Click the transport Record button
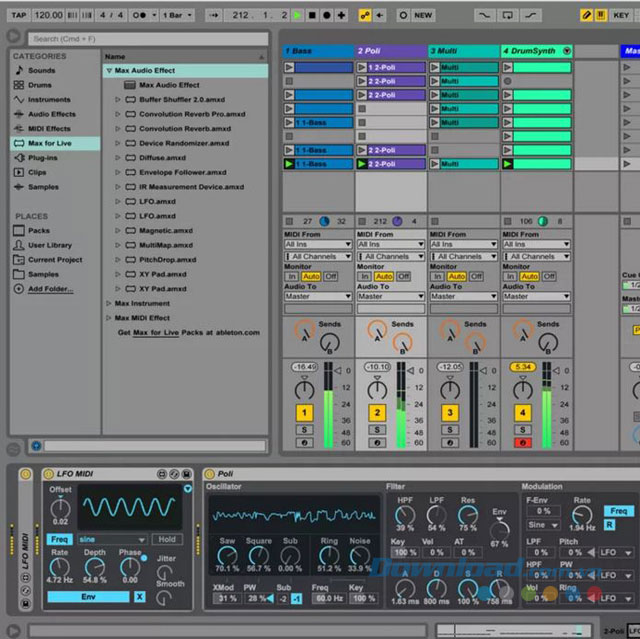The image size is (640, 639). tap(327, 15)
